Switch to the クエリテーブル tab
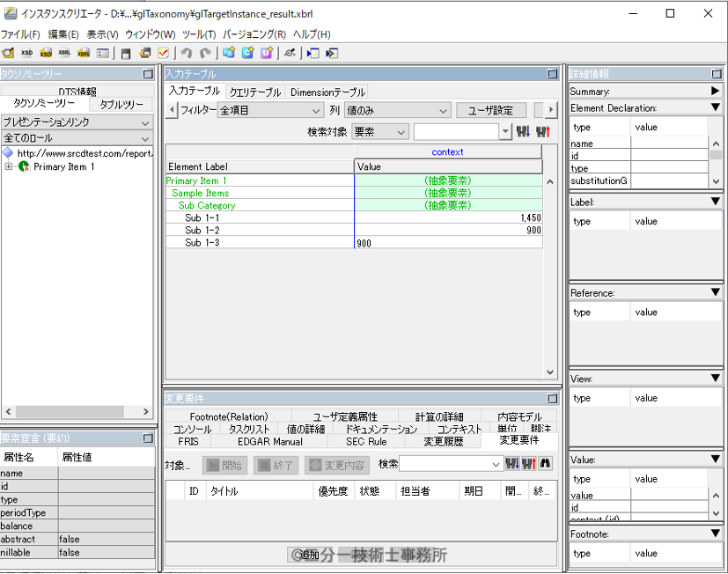The image size is (728, 574). (255, 92)
